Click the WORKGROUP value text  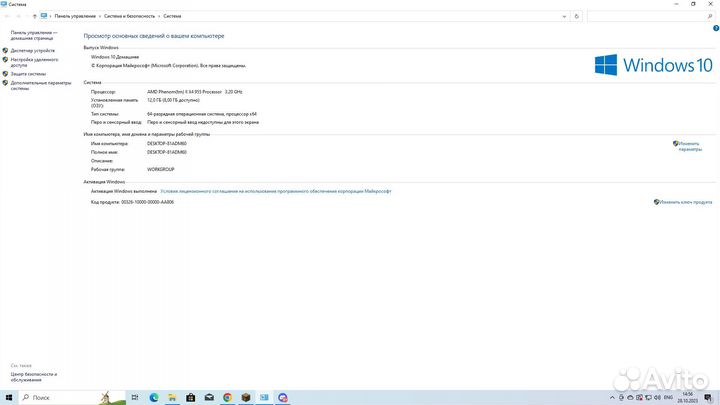(161, 169)
